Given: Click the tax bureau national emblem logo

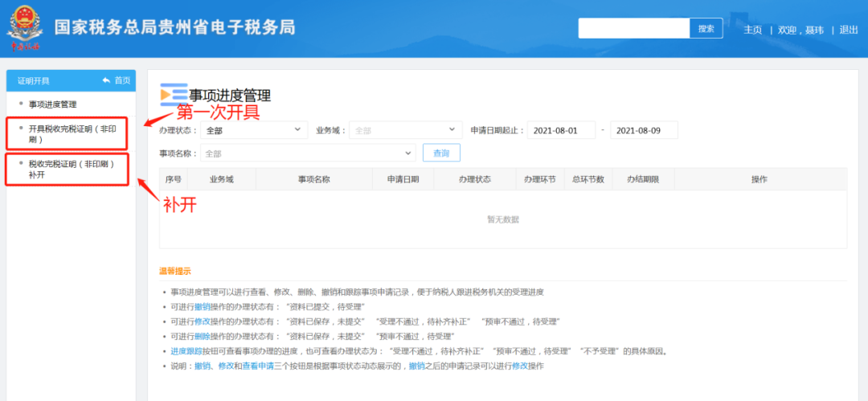Looking at the screenshot, I should tap(26, 27).
